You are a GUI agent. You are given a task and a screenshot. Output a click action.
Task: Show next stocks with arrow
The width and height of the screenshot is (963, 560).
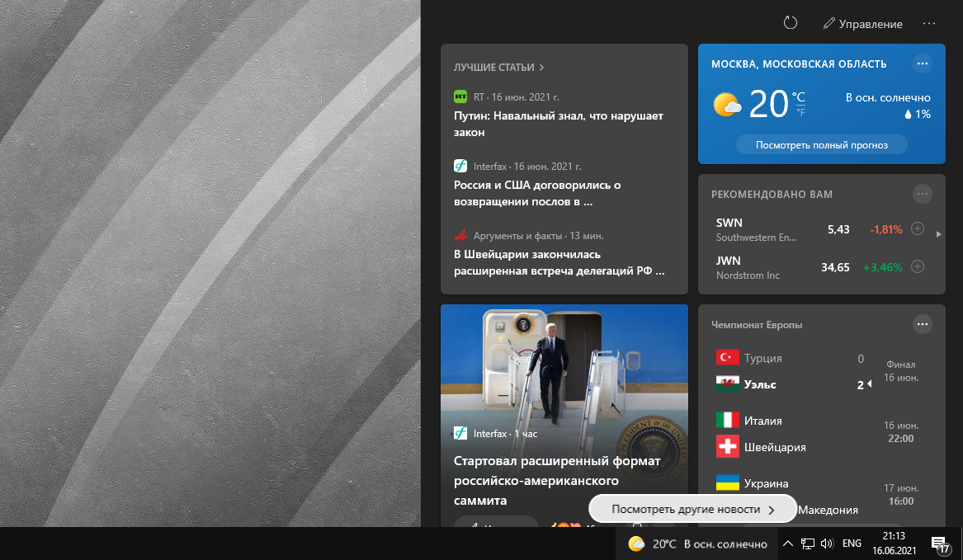[938, 234]
